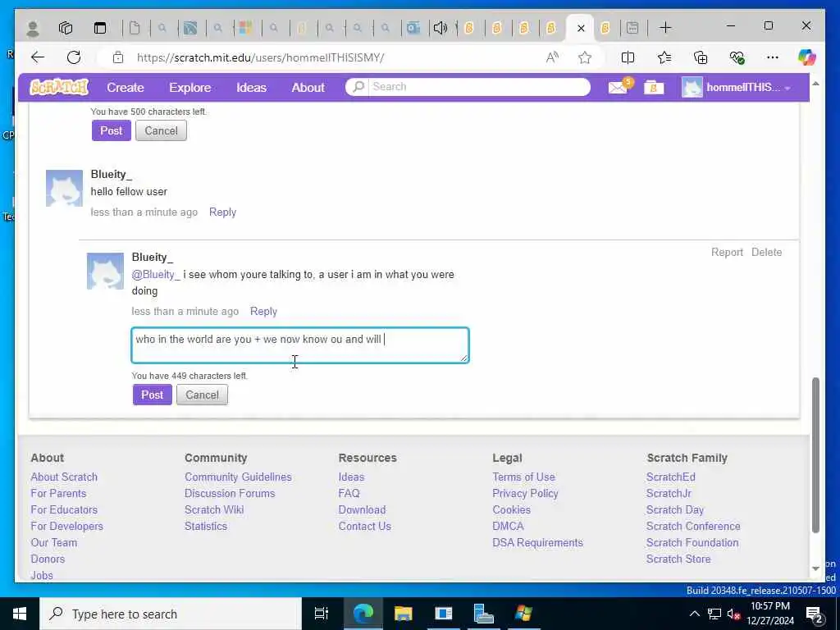Open My Stuff folder icon

pos(654,87)
